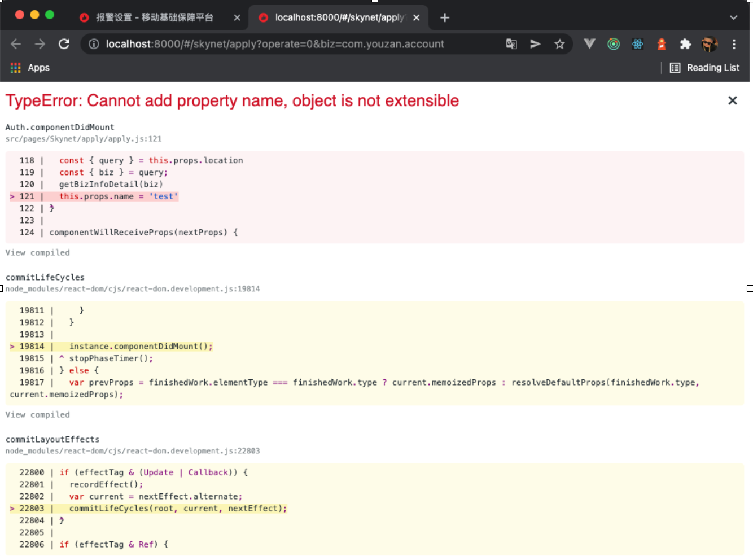
Task: Open a new tab with plus button
Action: pos(445,17)
